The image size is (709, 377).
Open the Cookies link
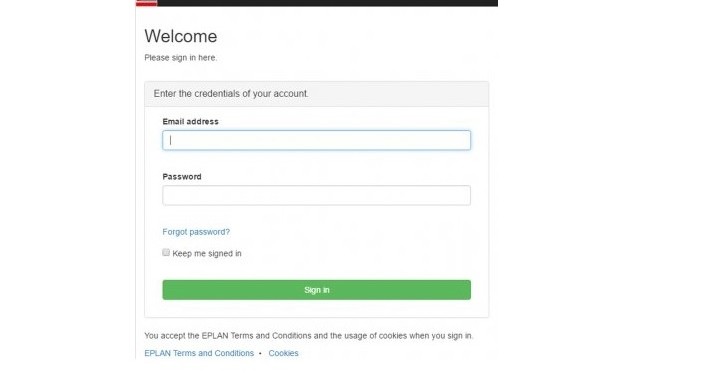point(283,353)
